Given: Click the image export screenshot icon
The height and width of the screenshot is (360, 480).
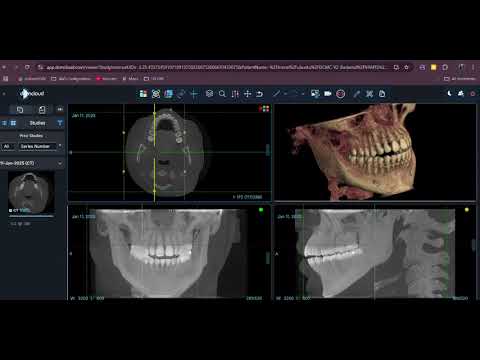Looking at the screenshot, I should (315, 94).
